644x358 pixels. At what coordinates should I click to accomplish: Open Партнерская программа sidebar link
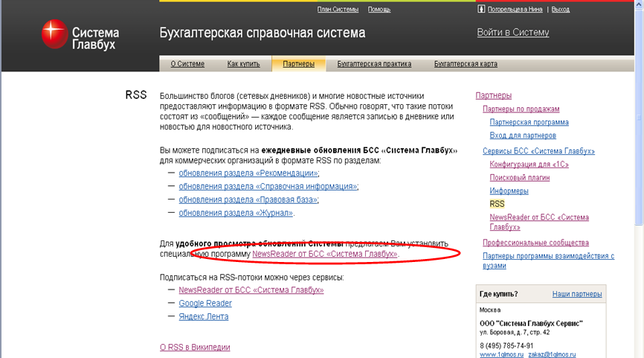pyautogui.click(x=529, y=122)
